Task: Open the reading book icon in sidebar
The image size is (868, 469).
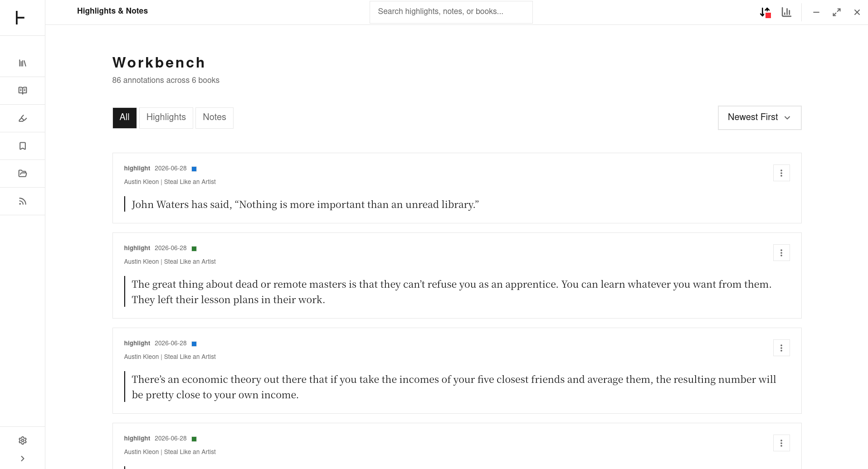Action: (x=22, y=91)
